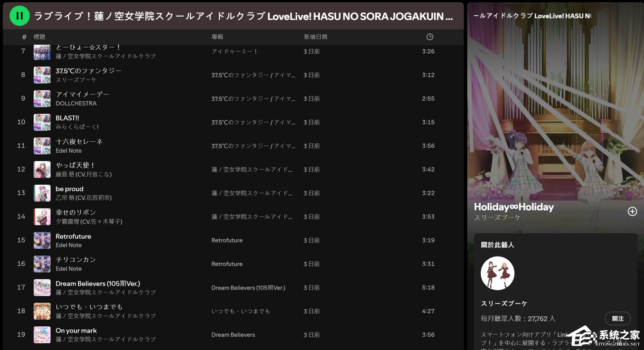This screenshot has height=350, width=644.
Task: Open the スリーズブーケ artist avatar
Action: [x=497, y=273]
